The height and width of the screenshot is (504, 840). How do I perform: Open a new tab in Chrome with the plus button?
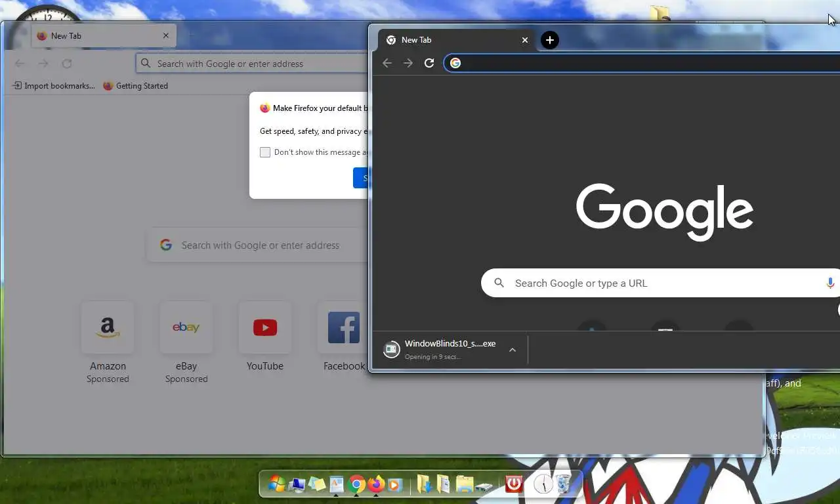(550, 40)
